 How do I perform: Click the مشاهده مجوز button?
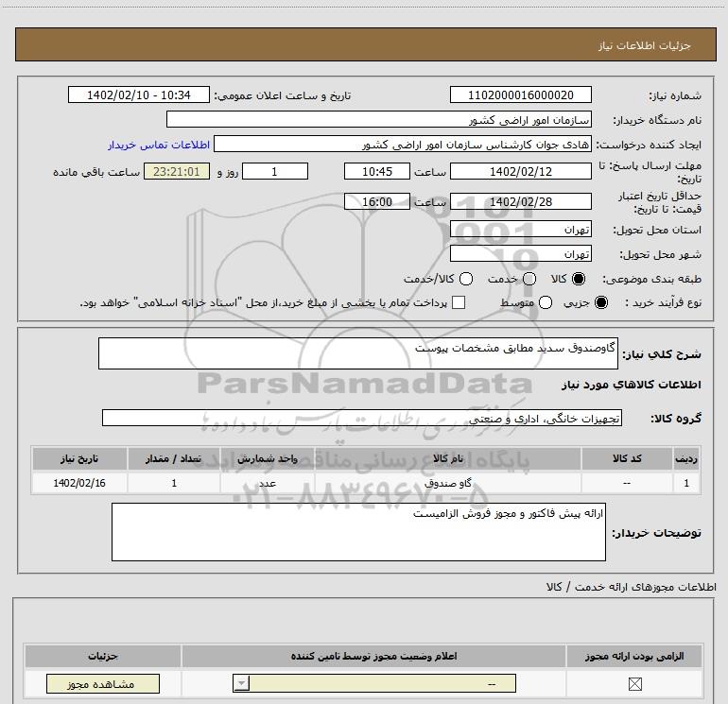[103, 683]
